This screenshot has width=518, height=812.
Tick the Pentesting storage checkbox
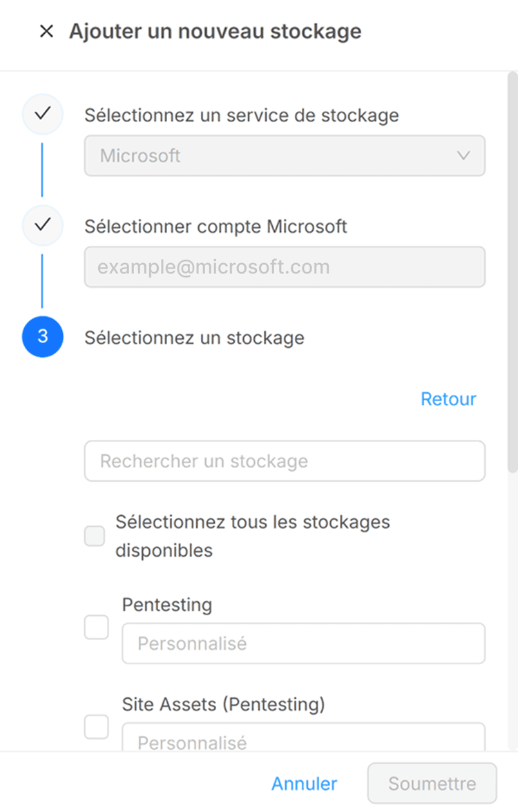tap(96, 628)
